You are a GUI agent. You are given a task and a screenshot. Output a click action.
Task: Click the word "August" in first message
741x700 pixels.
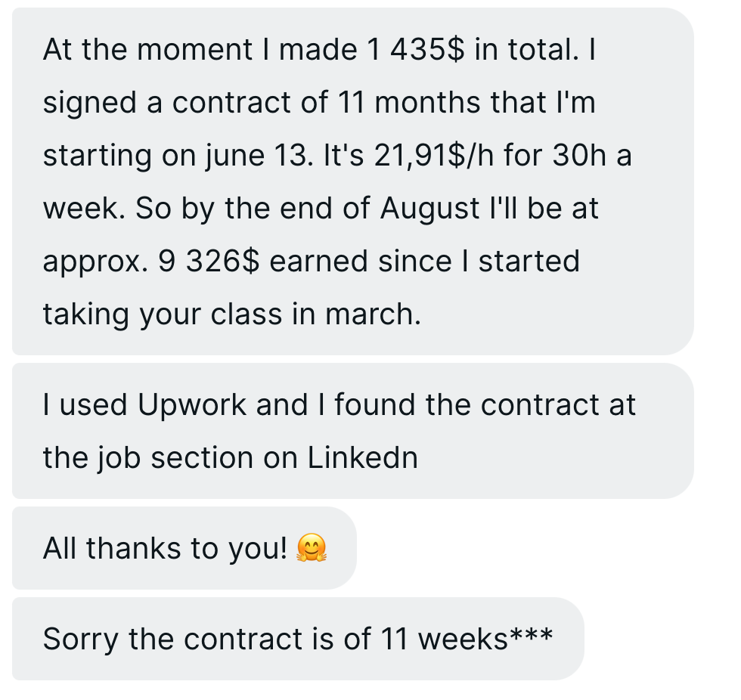click(x=429, y=209)
